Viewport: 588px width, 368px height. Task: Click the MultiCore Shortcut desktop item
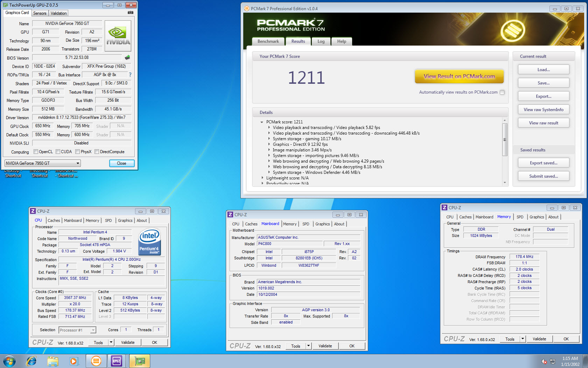(x=66, y=173)
